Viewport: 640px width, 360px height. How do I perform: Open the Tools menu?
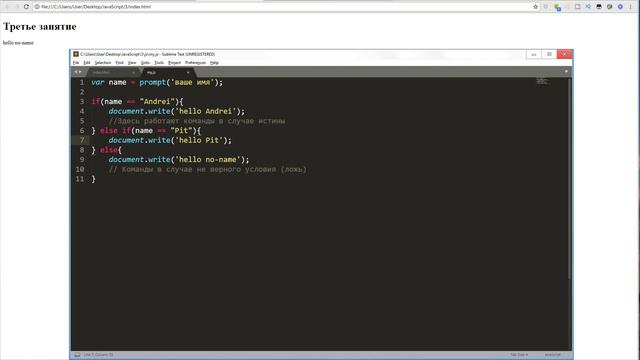coord(159,62)
